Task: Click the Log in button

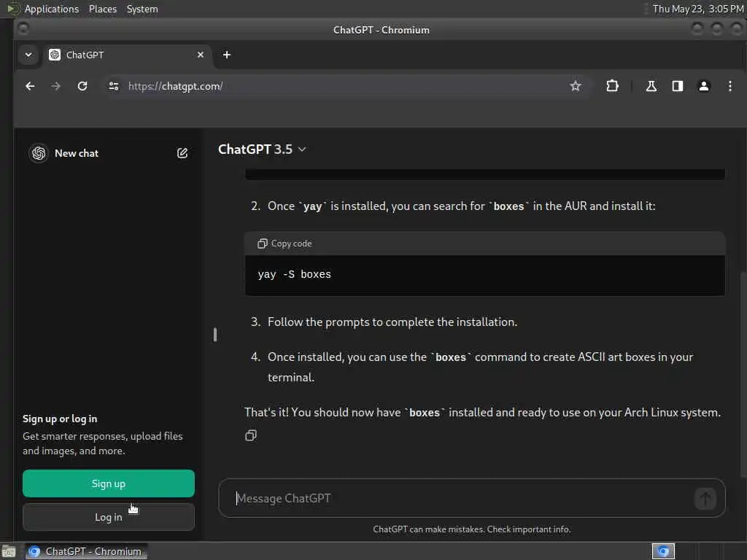Action: point(109,517)
